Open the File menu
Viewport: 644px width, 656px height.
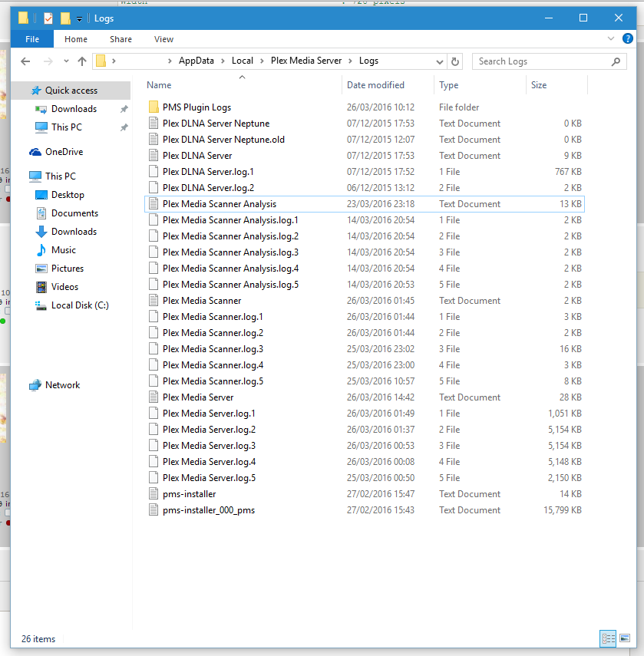point(31,38)
